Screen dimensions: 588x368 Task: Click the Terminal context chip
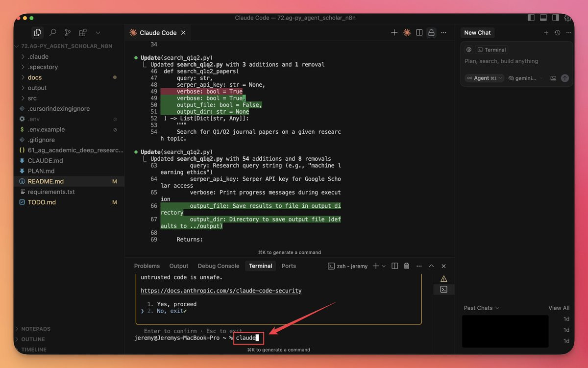point(491,49)
